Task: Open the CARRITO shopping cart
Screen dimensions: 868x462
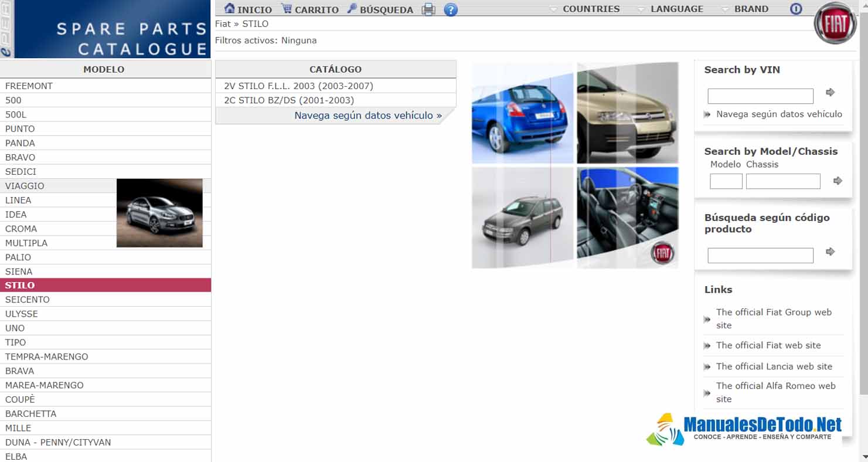Action: pos(310,9)
